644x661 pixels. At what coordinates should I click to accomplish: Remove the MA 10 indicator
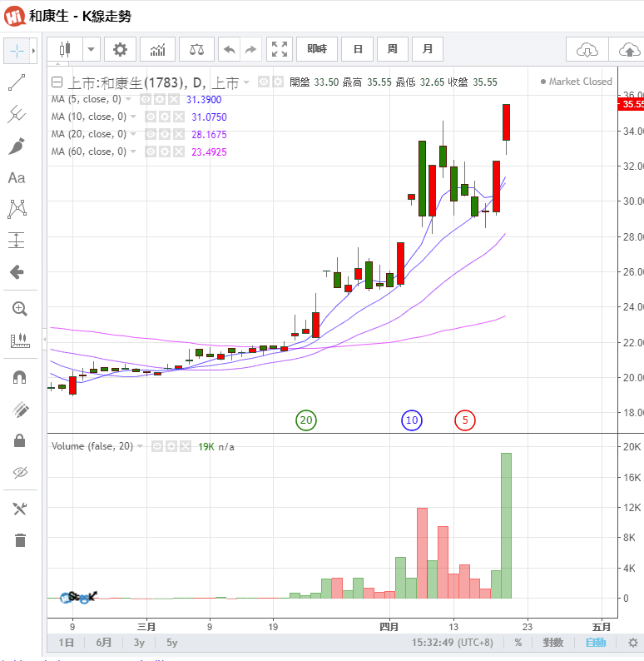point(179,117)
